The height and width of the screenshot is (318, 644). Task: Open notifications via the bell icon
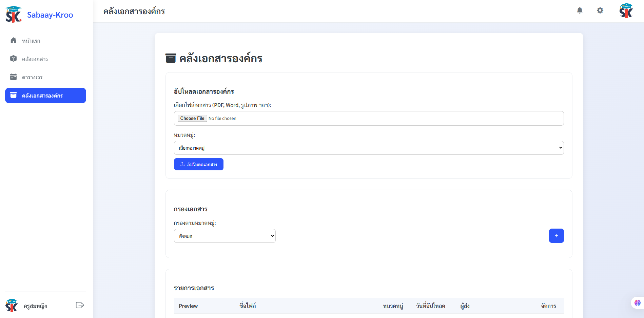coord(580,10)
